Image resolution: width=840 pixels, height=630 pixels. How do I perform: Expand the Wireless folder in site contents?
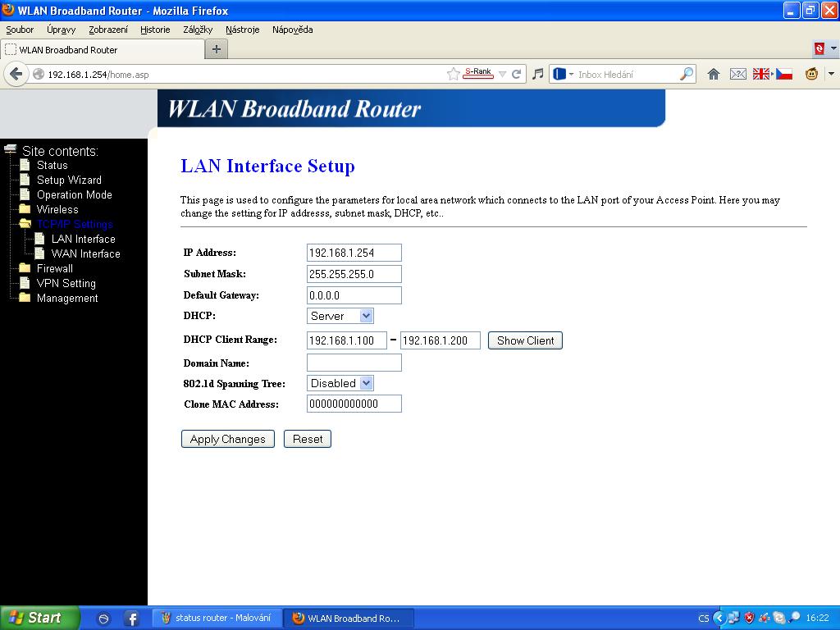coord(57,209)
